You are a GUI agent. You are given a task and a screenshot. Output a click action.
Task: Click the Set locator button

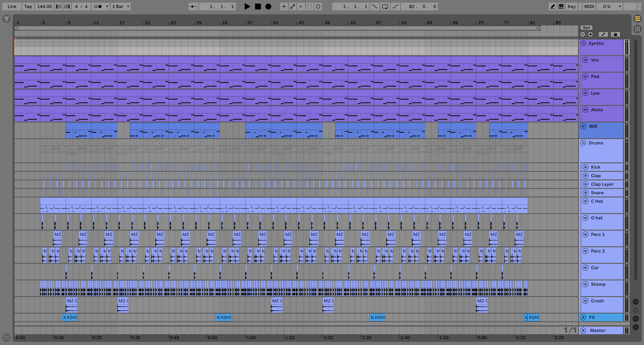coord(586,28)
